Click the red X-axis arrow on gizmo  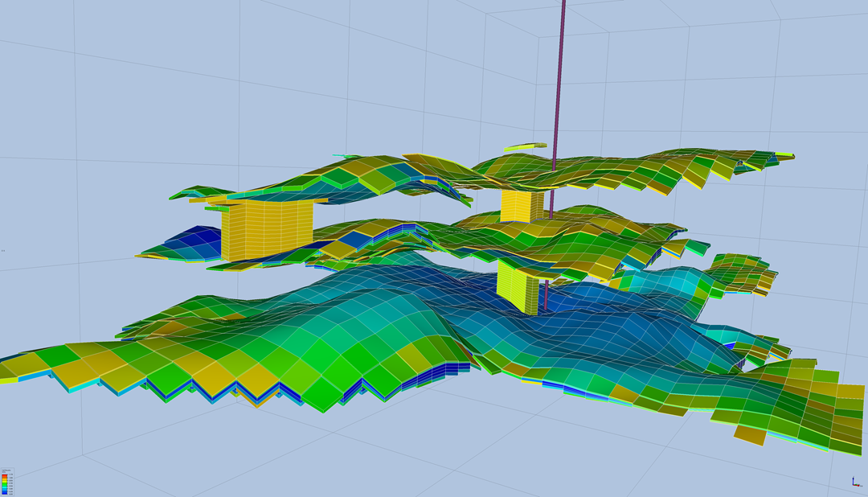click(858, 486)
